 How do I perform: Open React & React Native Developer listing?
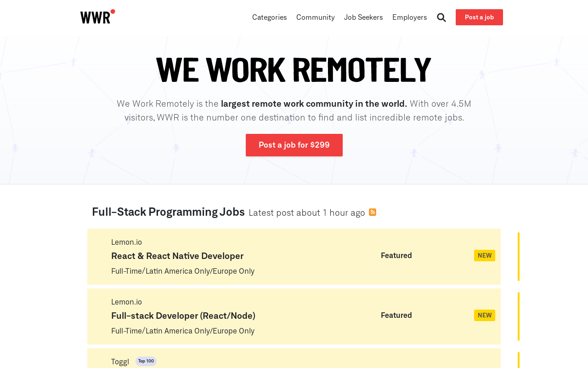(294, 257)
